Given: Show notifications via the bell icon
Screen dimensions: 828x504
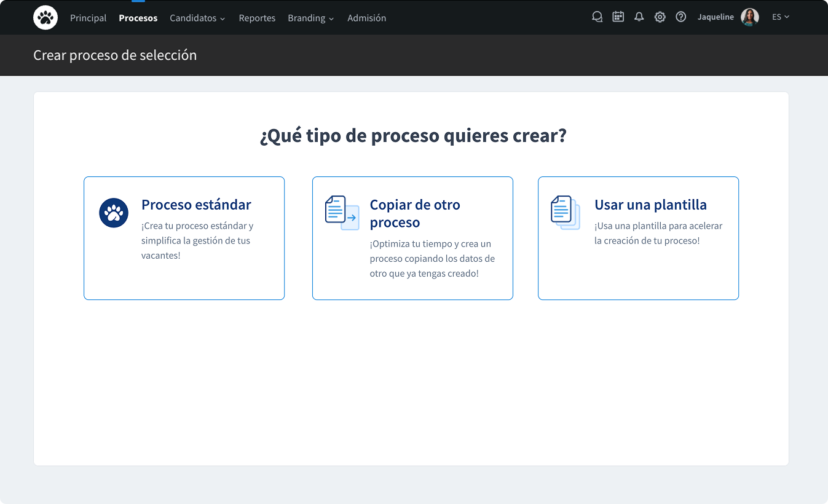Looking at the screenshot, I should point(639,17).
